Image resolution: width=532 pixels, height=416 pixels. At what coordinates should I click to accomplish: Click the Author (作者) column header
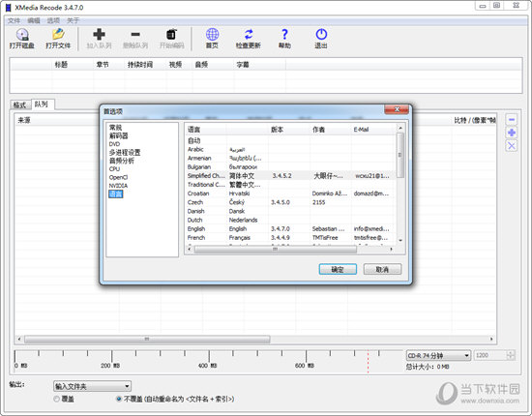point(331,130)
